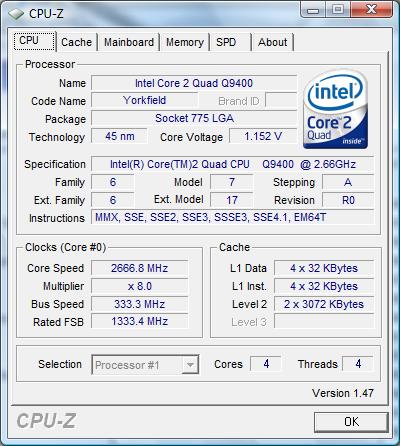
Task: Click the L1 Inst. cache value field
Action: pos(324,286)
